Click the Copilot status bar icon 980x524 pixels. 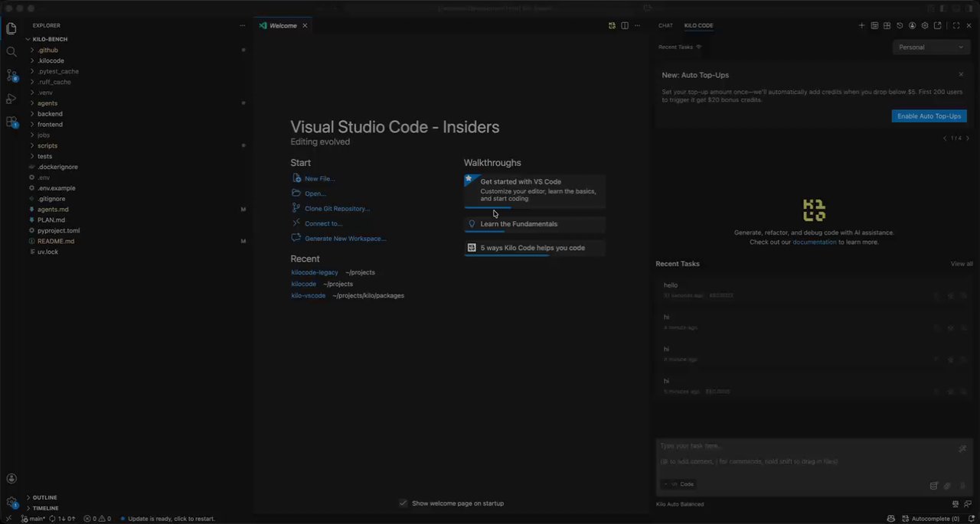890,519
